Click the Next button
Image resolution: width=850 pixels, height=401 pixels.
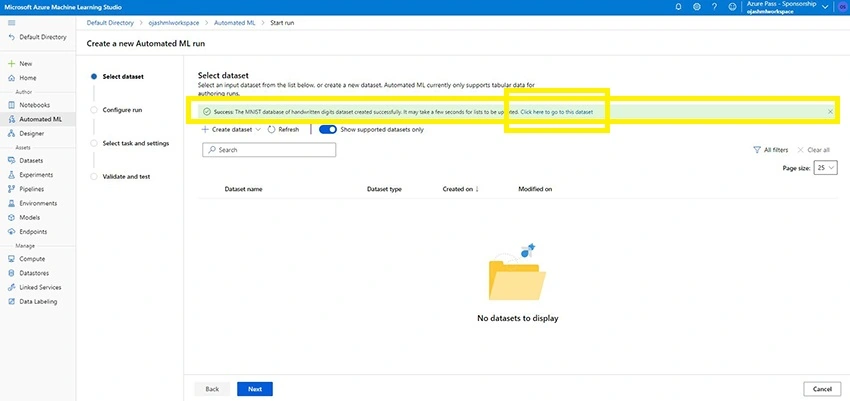point(255,389)
